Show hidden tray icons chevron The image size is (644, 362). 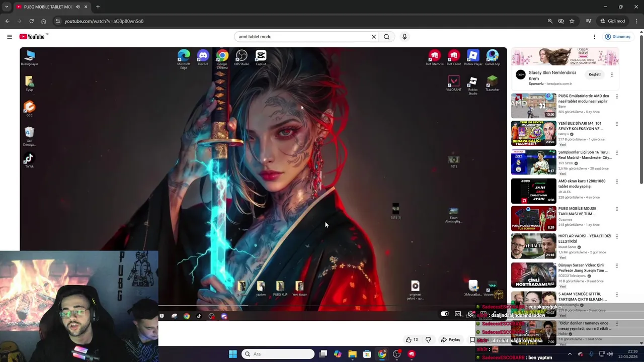[570, 354]
